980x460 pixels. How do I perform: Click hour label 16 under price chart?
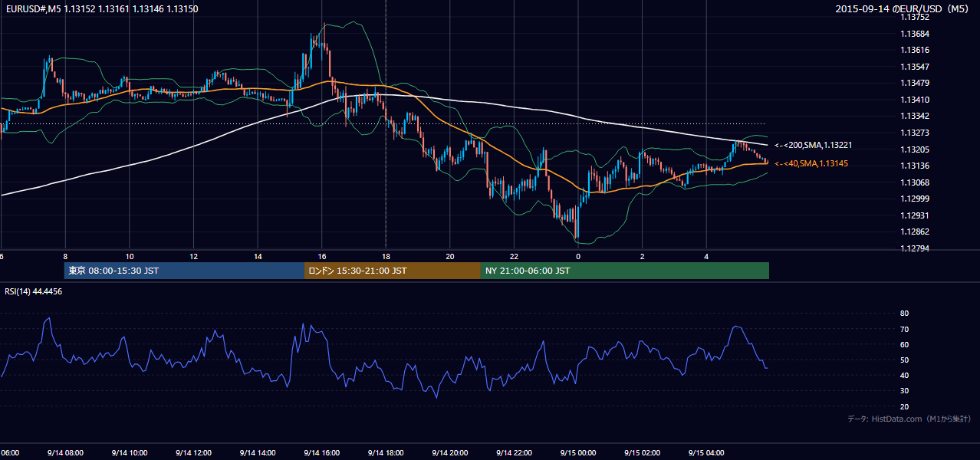pos(322,257)
